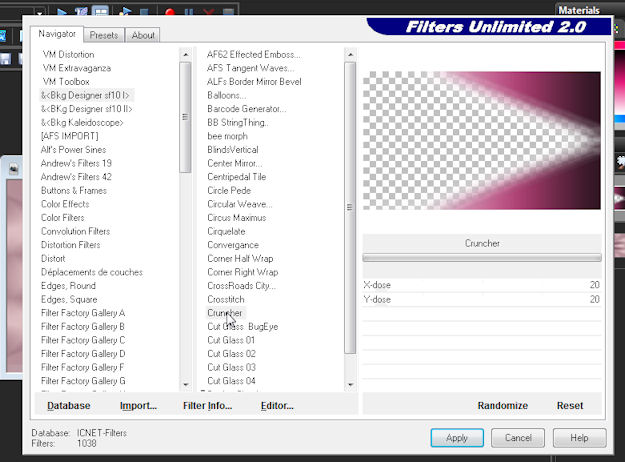Choose filter Cruncher
This screenshot has height=462, width=625.
[224, 313]
